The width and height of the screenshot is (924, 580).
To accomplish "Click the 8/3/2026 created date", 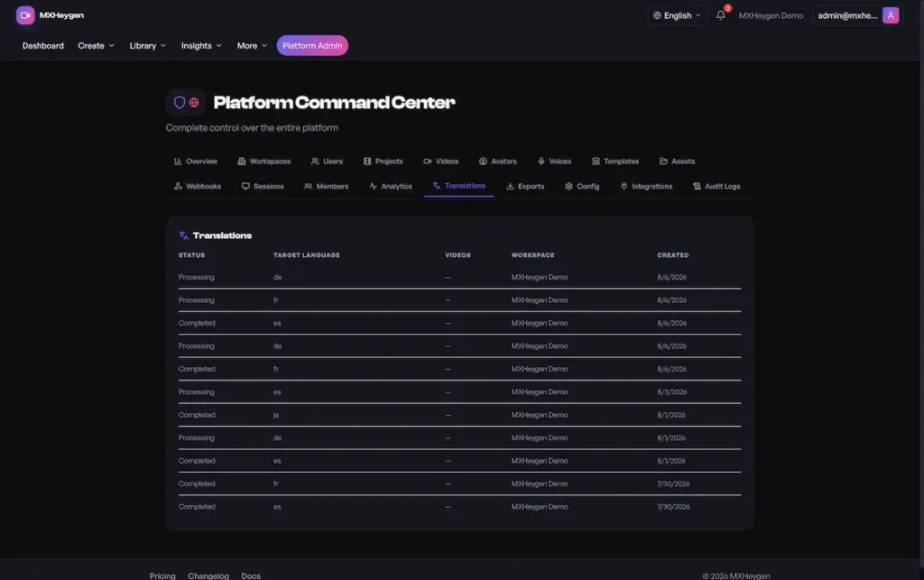I will pos(671,392).
